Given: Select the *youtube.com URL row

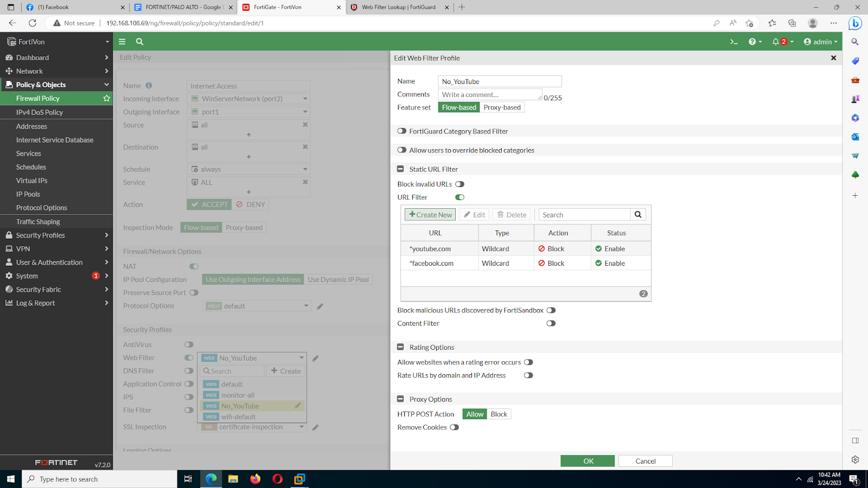Looking at the screenshot, I should [x=526, y=249].
